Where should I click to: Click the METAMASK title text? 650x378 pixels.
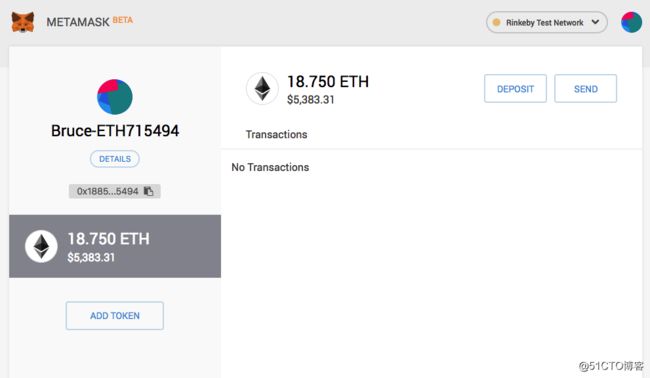click(x=78, y=22)
